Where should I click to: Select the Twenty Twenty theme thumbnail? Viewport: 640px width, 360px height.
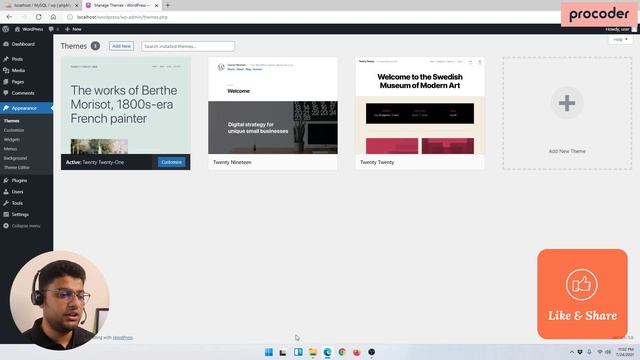(x=420, y=106)
